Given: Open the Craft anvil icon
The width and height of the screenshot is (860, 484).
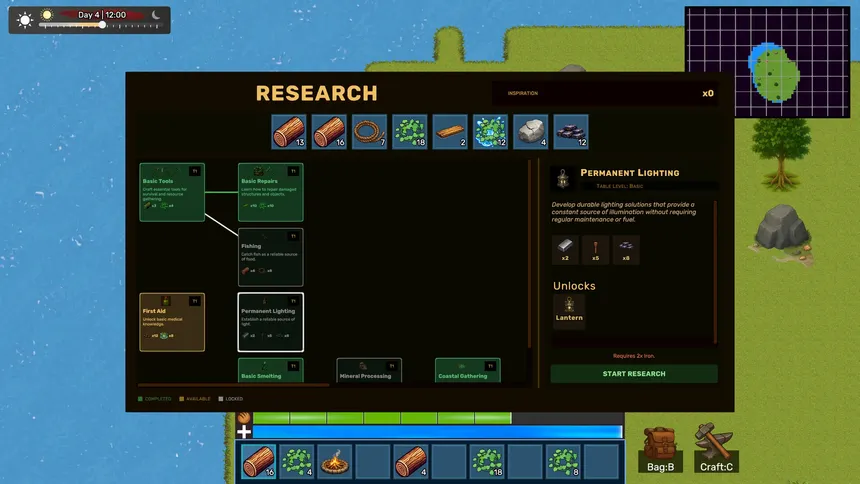Looking at the screenshot, I should tap(716, 448).
